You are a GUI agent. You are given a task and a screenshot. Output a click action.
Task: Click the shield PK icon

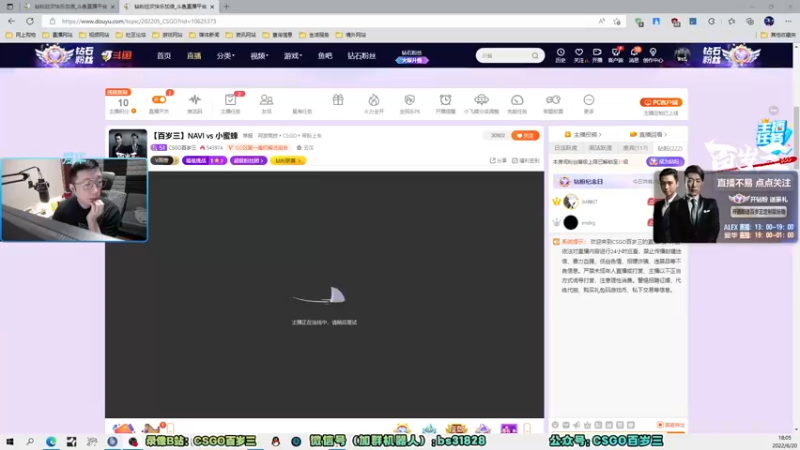(x=410, y=100)
